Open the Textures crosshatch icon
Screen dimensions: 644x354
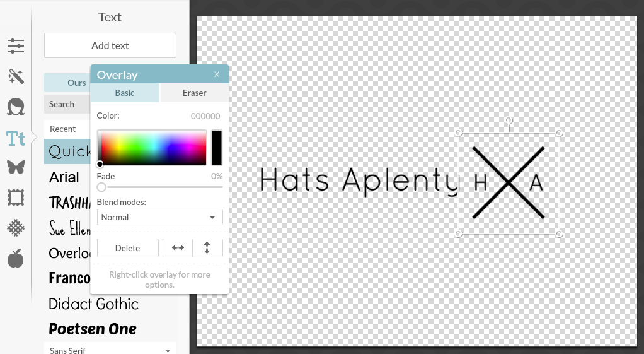tap(16, 228)
